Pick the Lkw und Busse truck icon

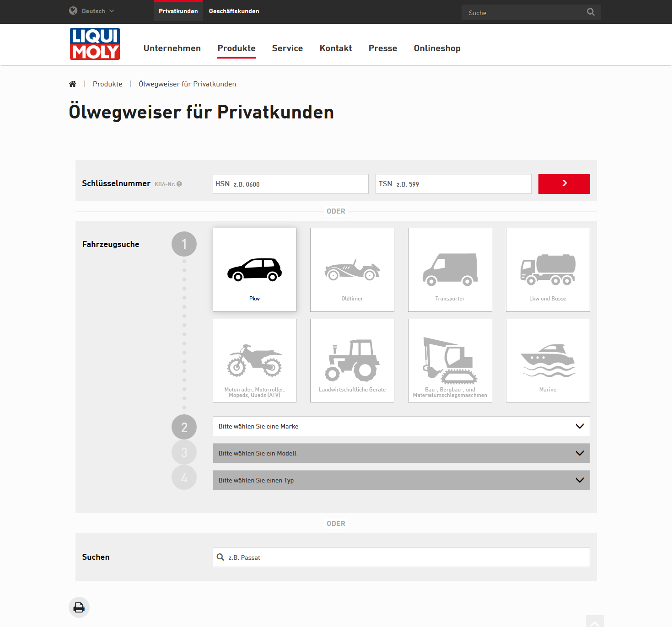pos(548,270)
